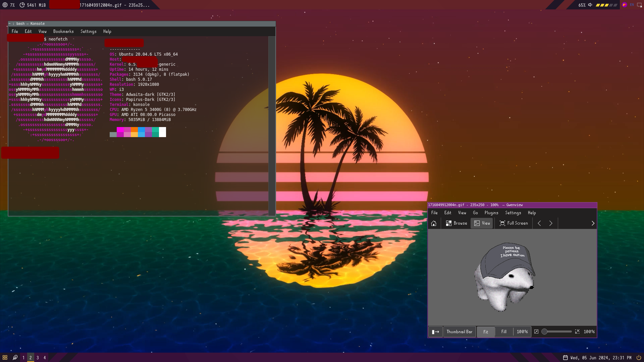Screen dimensions: 644x362
Task: Select the Fill zoom mode
Action: click(x=503, y=331)
